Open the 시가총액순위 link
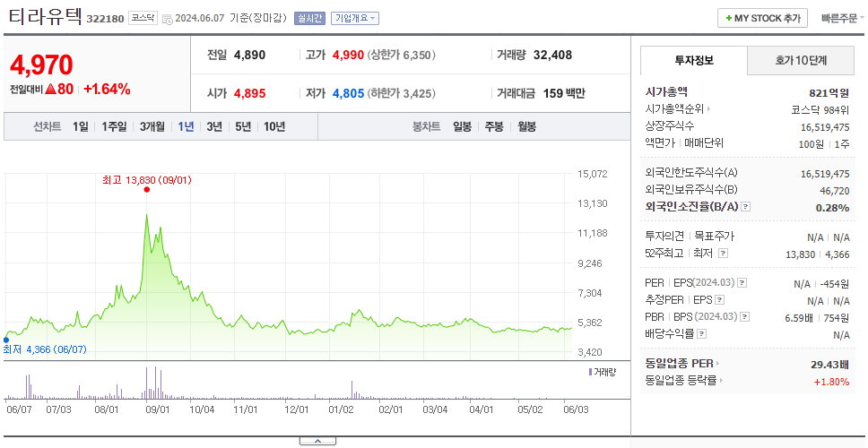 678,109
